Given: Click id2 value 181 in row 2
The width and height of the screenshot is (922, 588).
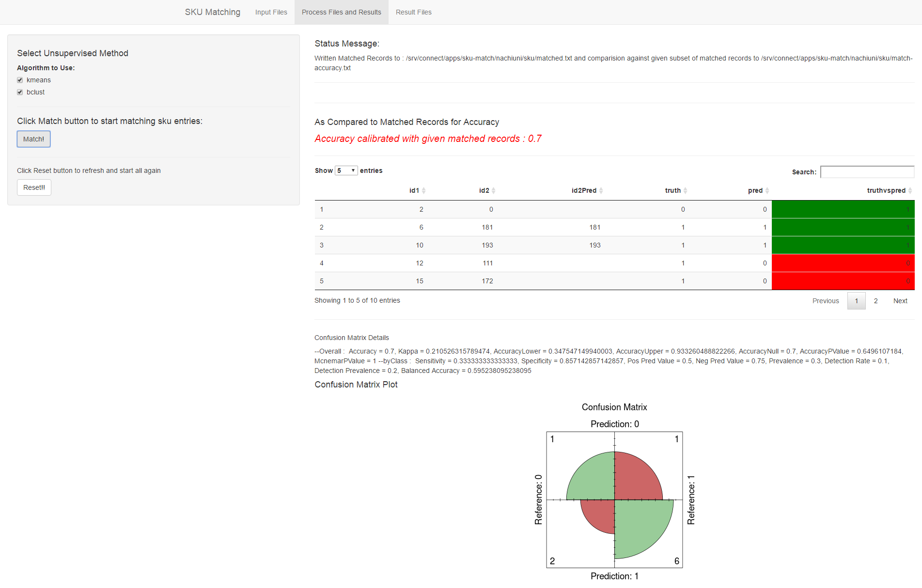Looking at the screenshot, I should (x=487, y=227).
